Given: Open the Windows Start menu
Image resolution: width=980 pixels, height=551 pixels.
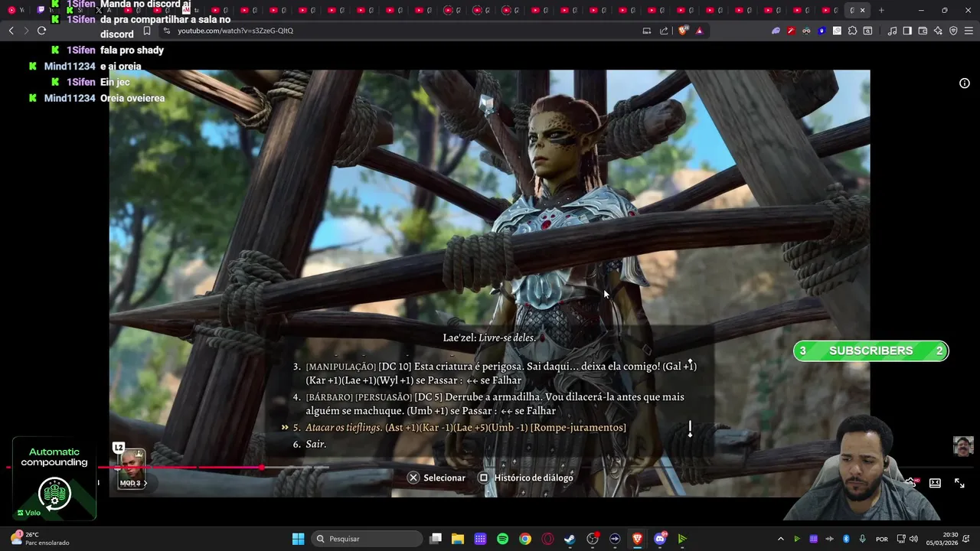Looking at the screenshot, I should [298, 539].
